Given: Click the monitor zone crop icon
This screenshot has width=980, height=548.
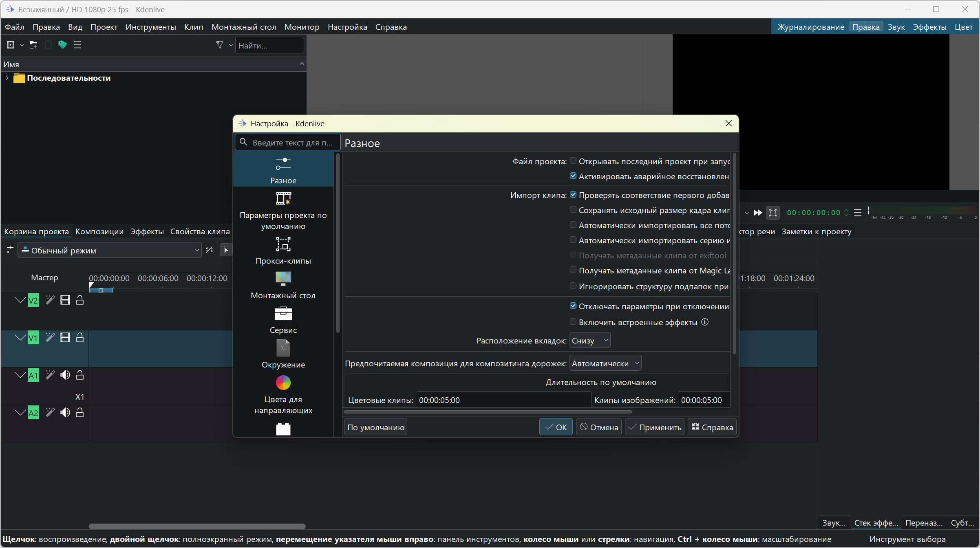Looking at the screenshot, I should pos(773,213).
